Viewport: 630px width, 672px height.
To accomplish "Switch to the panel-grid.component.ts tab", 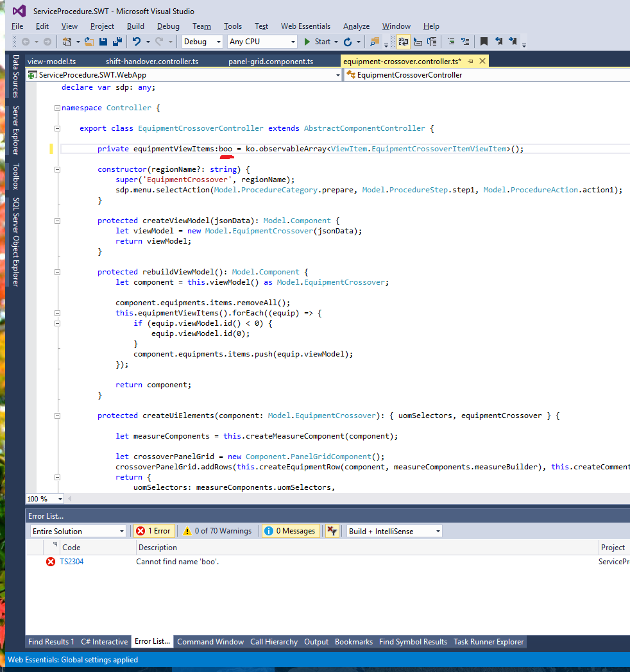I will tap(271, 62).
